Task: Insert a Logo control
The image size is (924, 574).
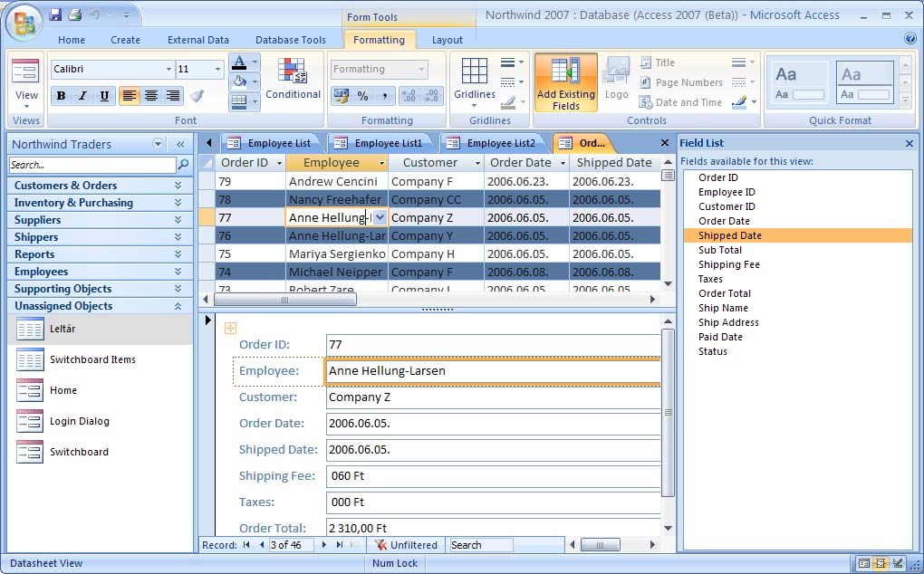Action: tap(616, 79)
